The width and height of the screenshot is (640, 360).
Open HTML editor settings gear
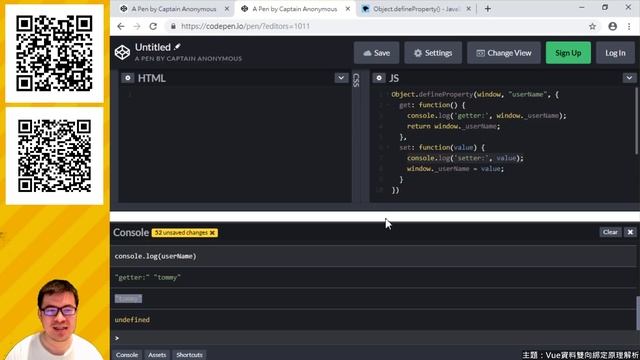pyautogui.click(x=128, y=78)
